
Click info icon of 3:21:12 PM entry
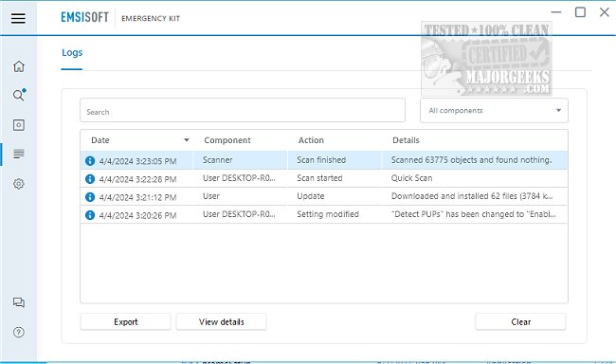90,197
